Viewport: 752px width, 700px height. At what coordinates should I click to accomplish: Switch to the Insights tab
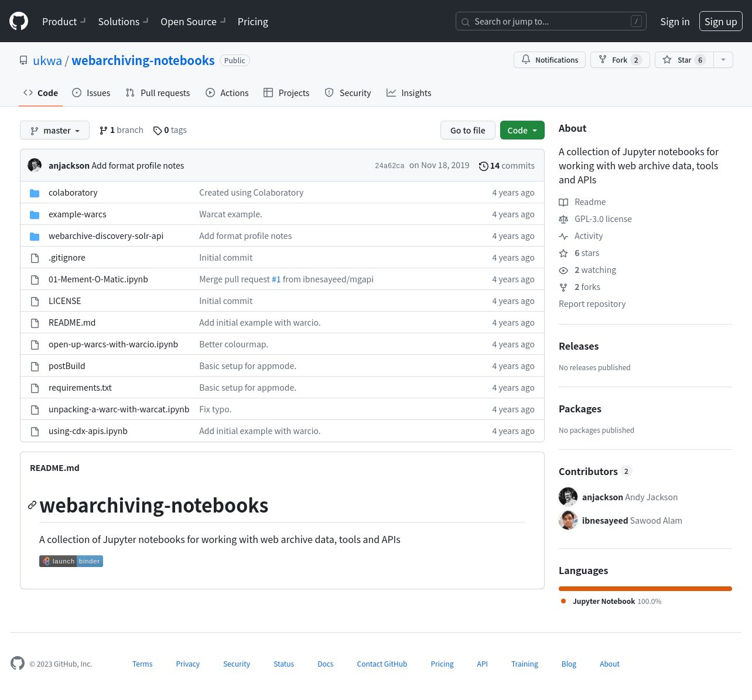[x=409, y=93]
